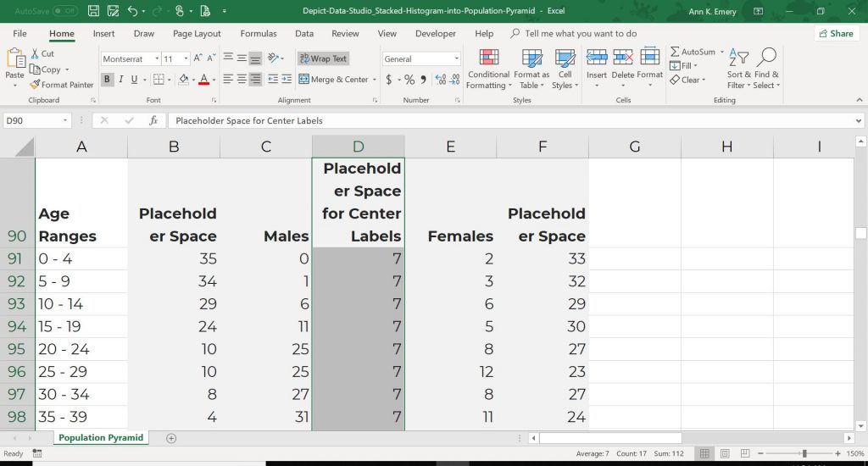868x466 pixels.
Task: Open Format as Table gallery
Action: point(531,69)
